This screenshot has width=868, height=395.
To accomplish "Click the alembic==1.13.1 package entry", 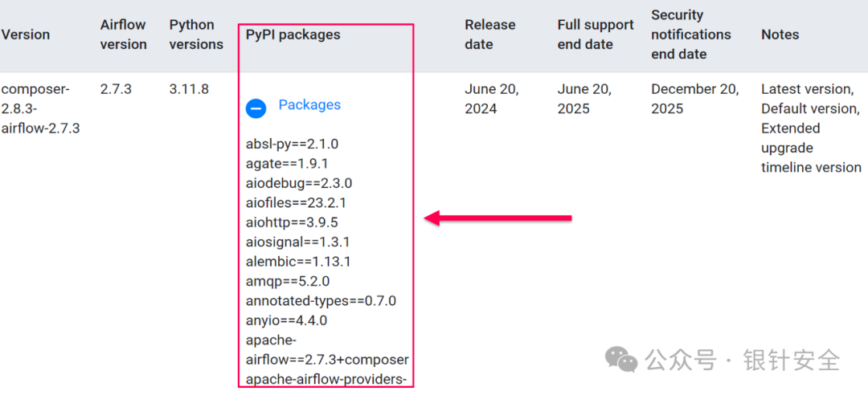I will click(x=298, y=261).
